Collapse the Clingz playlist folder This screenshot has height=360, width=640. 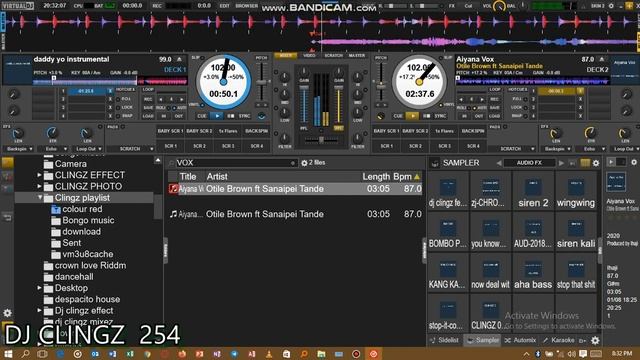pos(40,198)
